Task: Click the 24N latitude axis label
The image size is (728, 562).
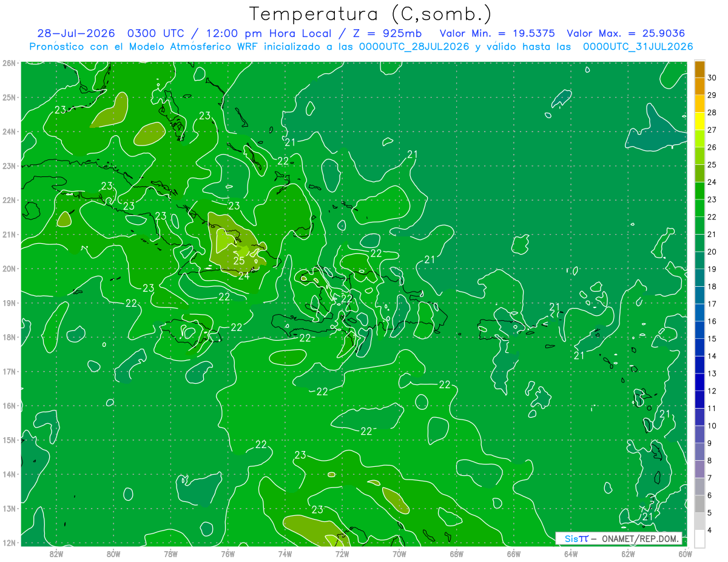Action: pos(9,132)
